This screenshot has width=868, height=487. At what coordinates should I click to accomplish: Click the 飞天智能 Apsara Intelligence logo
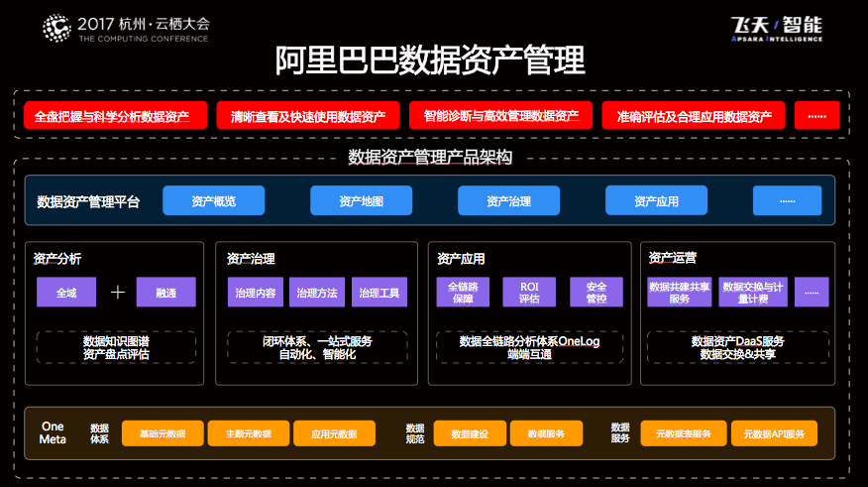776,29
